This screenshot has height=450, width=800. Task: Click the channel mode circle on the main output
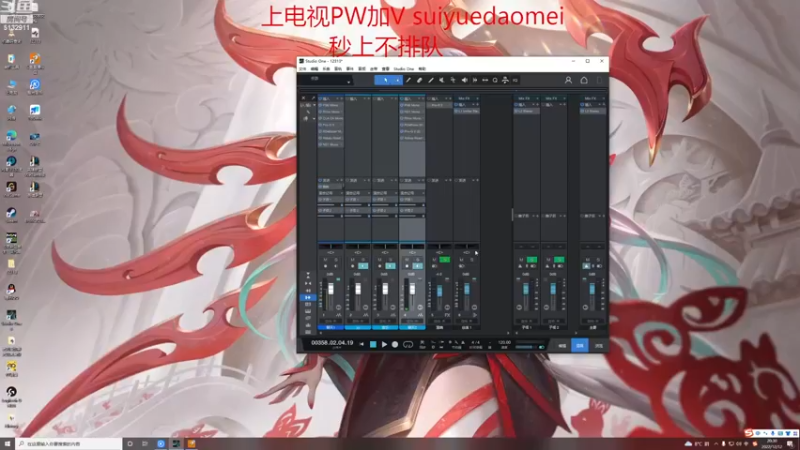click(x=585, y=308)
